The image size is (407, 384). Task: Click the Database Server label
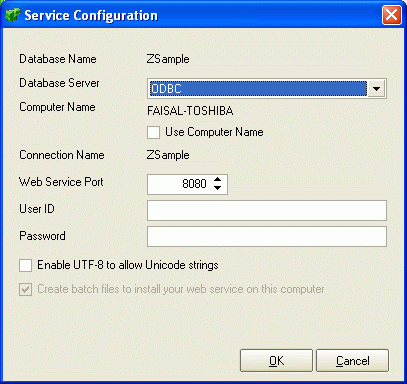(59, 83)
